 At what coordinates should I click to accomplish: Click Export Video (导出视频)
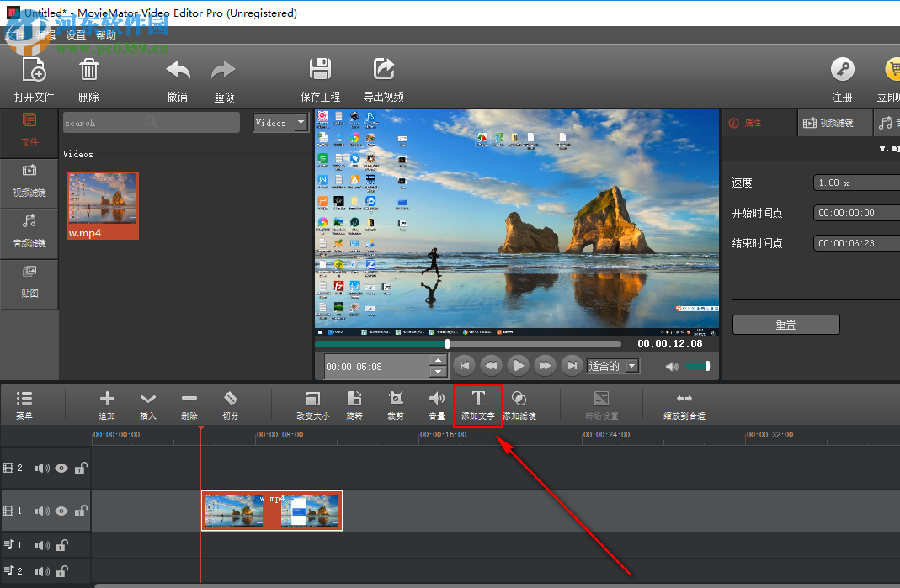(383, 76)
